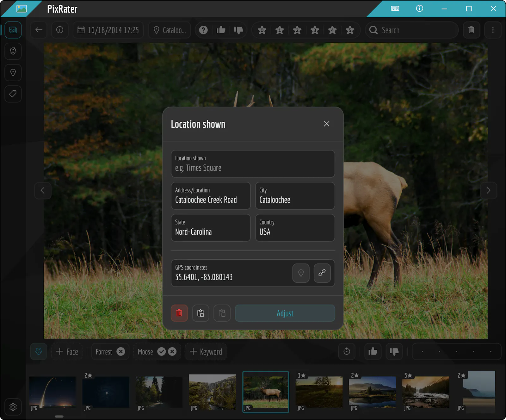Screen dimensions: 506x420
Task: Edit the Address/Location field Cataloochee Creek Road
Action: click(x=211, y=196)
